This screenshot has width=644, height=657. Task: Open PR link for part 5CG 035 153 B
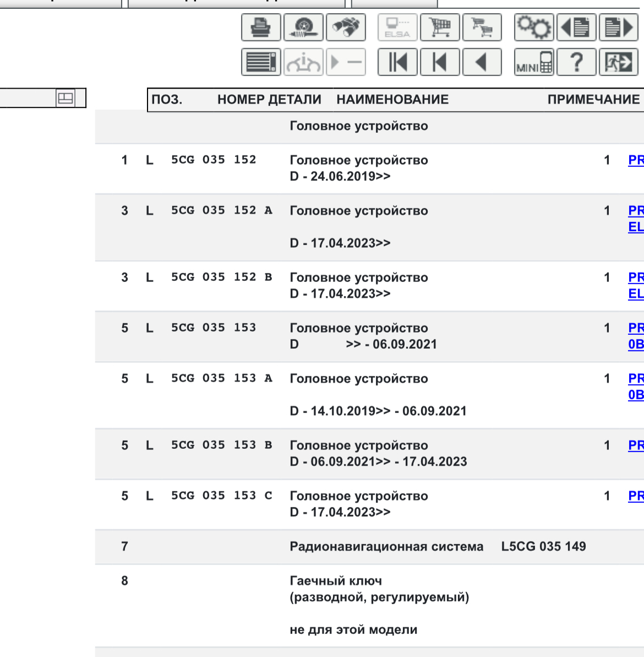click(x=636, y=446)
